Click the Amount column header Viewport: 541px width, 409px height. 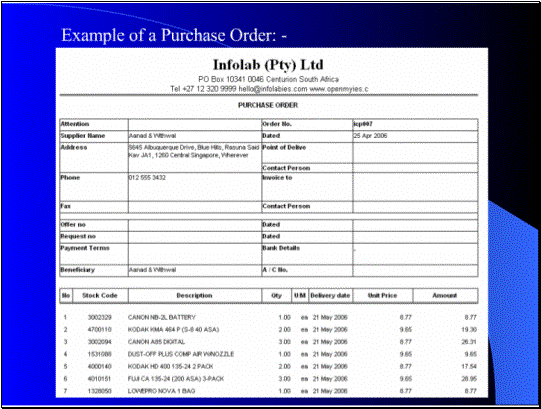point(445,296)
